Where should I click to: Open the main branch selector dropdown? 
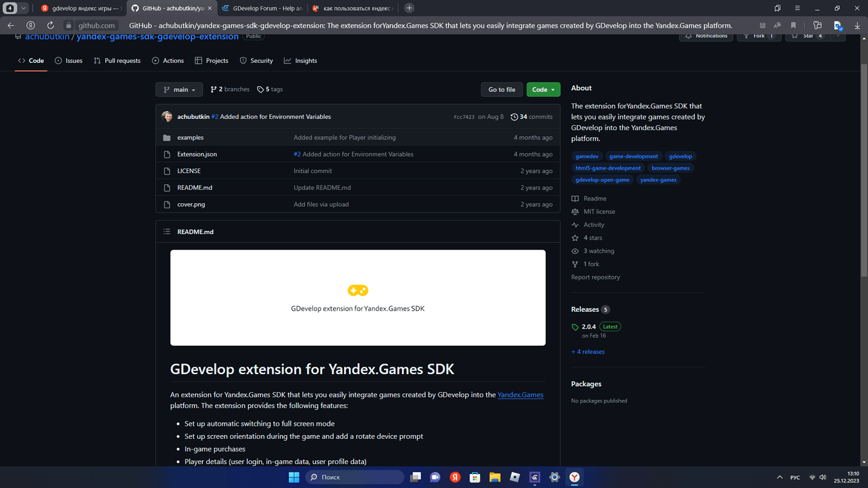[x=179, y=89]
